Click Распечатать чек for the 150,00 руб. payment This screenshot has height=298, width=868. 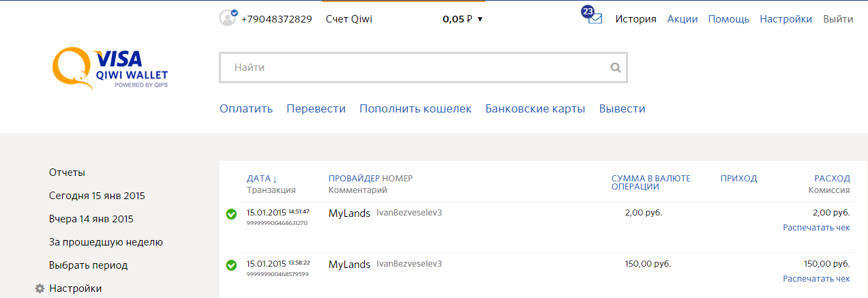click(x=816, y=279)
